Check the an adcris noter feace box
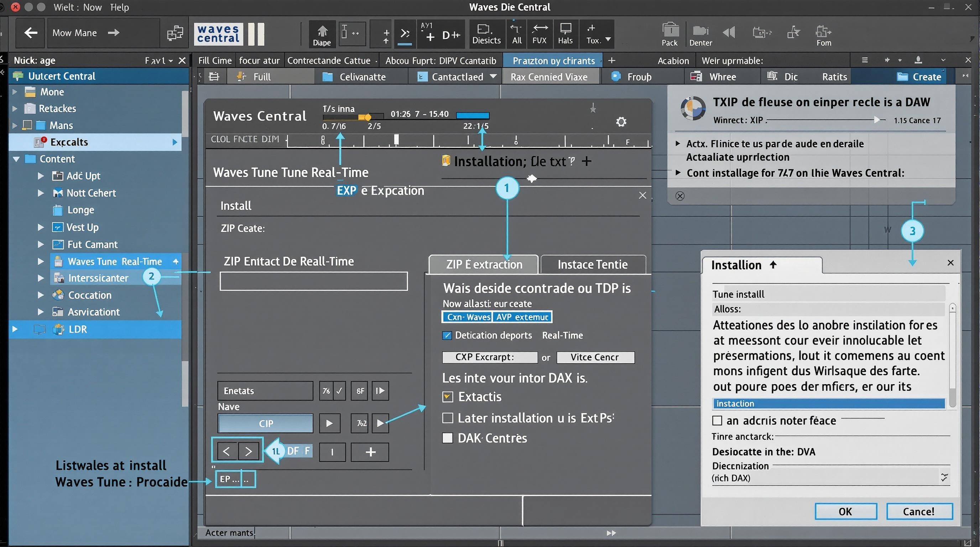Viewport: 980px width, 547px height. 717,420
